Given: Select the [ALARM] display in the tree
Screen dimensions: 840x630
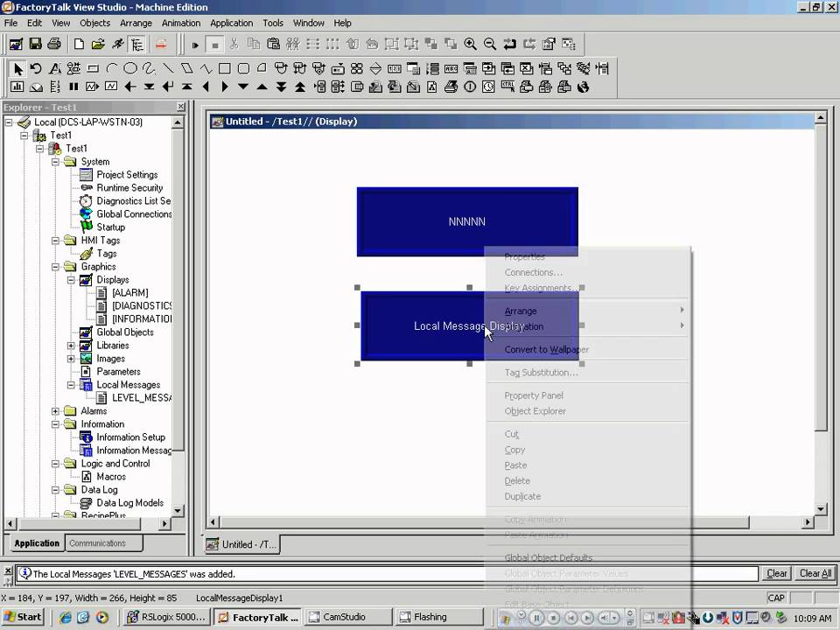Looking at the screenshot, I should (130, 293).
